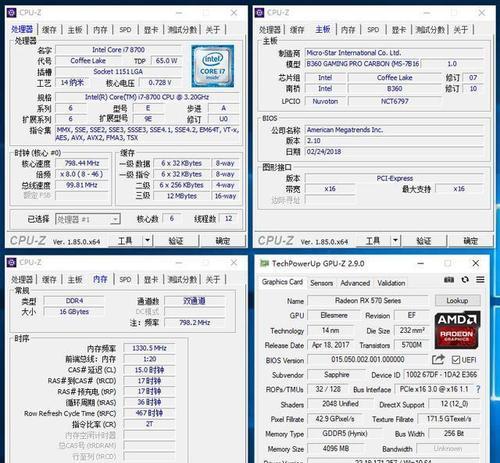
Task: Click the blue question mark next to Bus Interface
Action: [478, 389]
